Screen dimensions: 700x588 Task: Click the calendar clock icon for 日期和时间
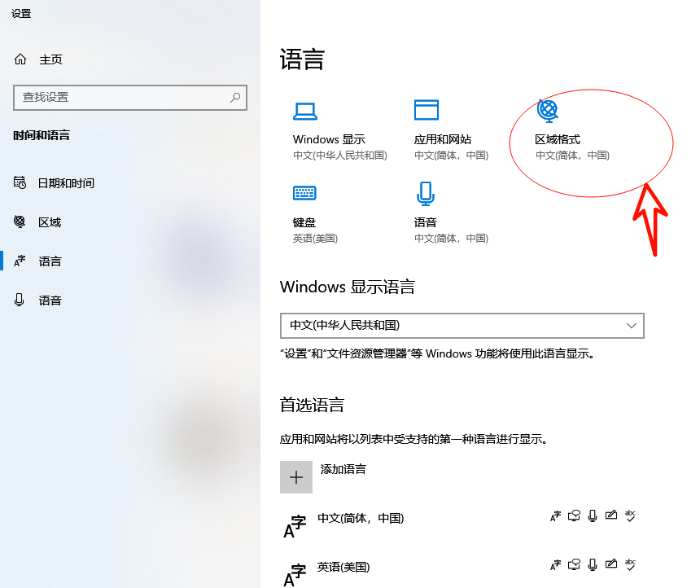coord(20,182)
